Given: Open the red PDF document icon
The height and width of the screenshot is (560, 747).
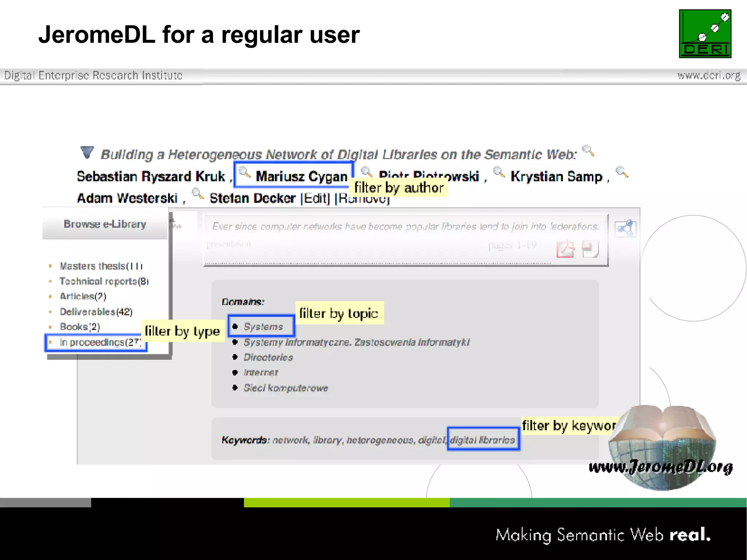Looking at the screenshot, I should click(565, 250).
